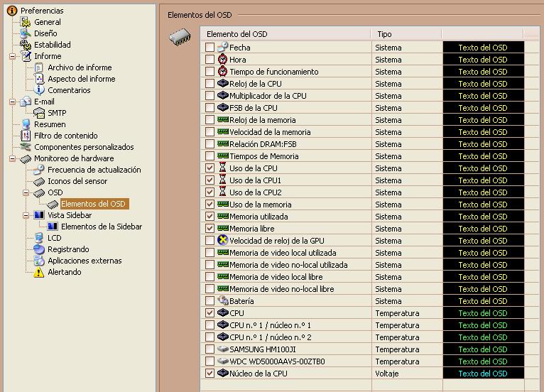Screen dimensions: 544x392
Task: Click the Aspecto del informe icon
Action: 39,79
